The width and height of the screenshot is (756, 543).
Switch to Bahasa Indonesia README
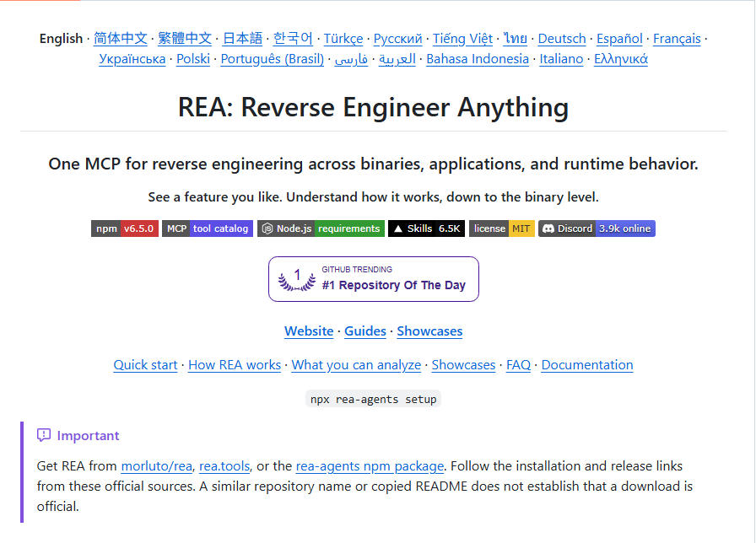click(478, 59)
